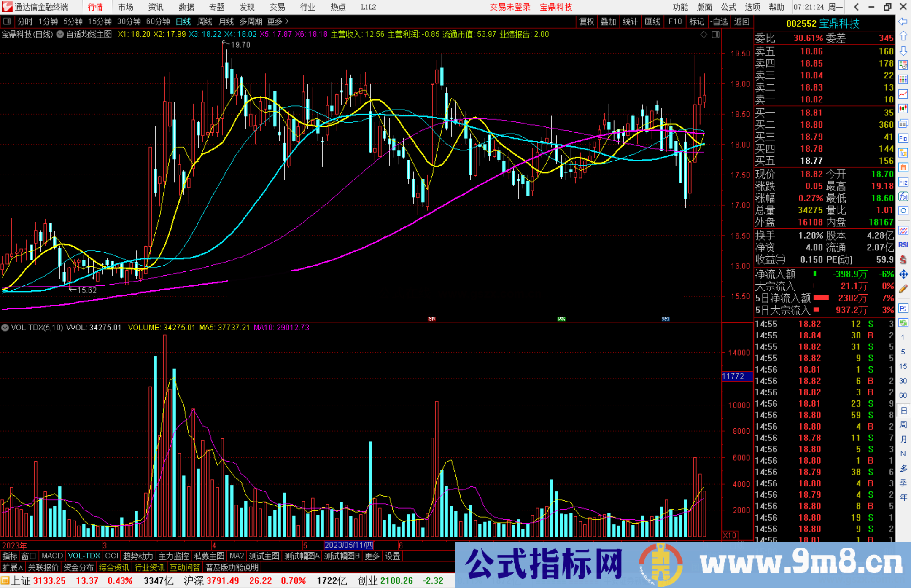Click the 复权 button

[586, 21]
